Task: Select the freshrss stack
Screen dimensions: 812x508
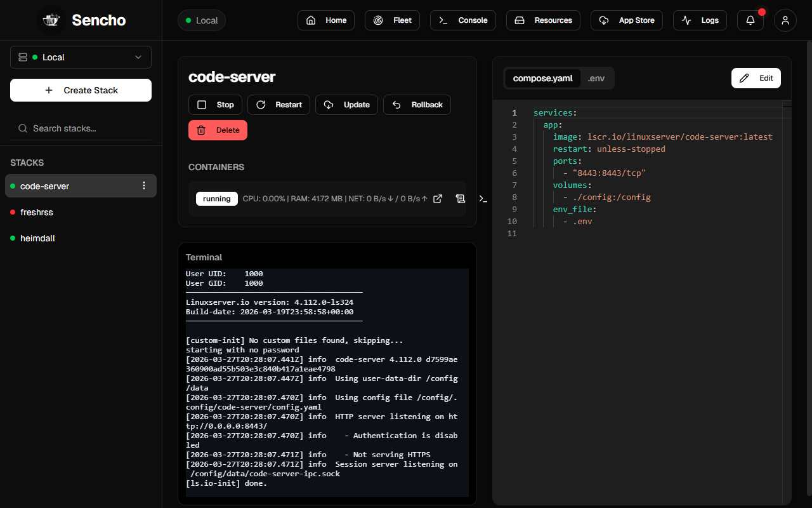Action: (x=81, y=212)
